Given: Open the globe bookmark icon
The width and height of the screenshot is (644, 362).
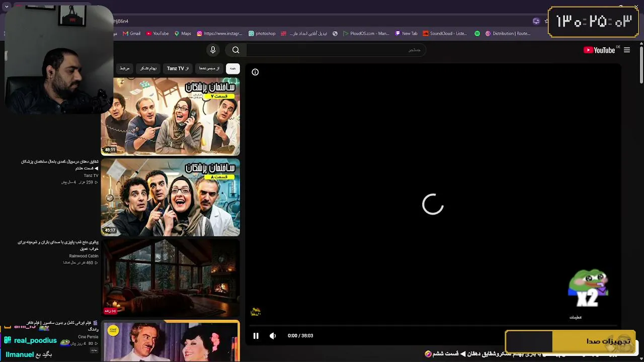Looking at the screenshot, I should click(335, 34).
